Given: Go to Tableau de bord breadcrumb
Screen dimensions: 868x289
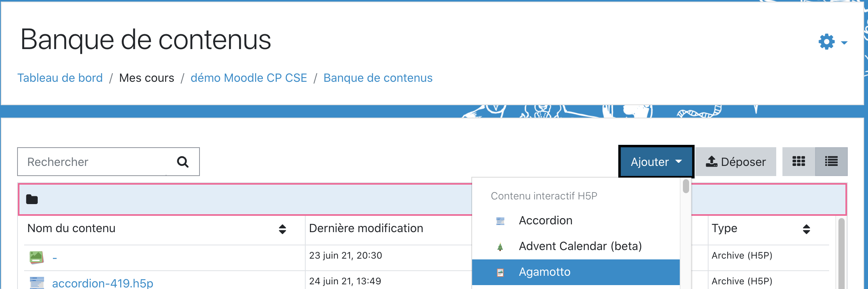Looking at the screenshot, I should coord(60,78).
